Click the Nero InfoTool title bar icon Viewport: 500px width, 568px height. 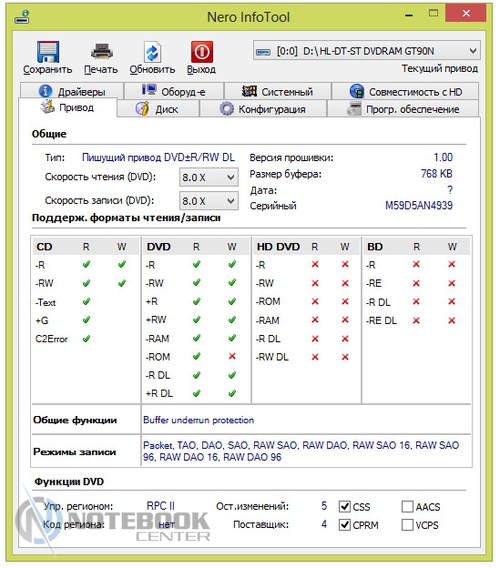(22, 17)
